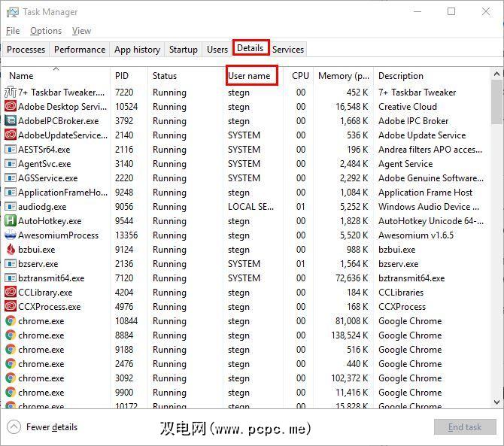Viewport: 504px width, 446px height.
Task: Select description Awesomium v1.6.5
Action: (416, 235)
